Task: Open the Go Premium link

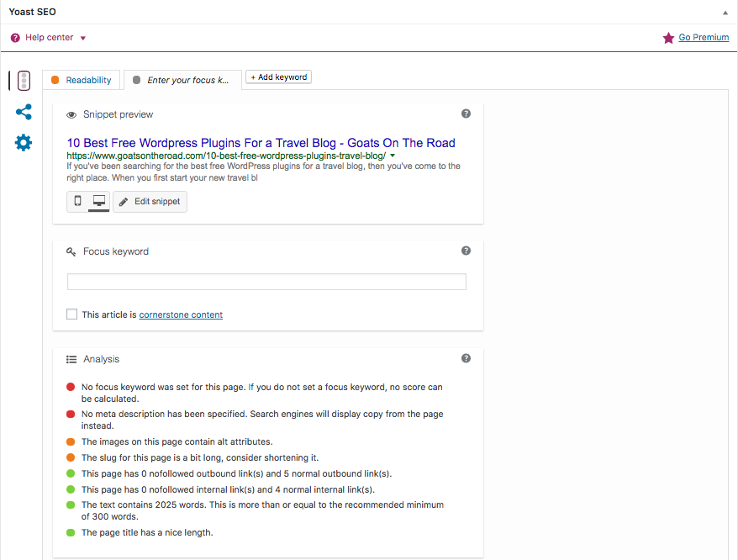Action: [704, 37]
